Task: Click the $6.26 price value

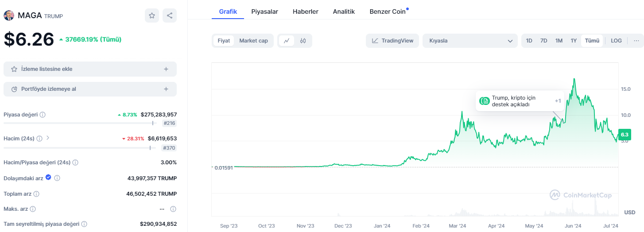Action: click(x=29, y=39)
